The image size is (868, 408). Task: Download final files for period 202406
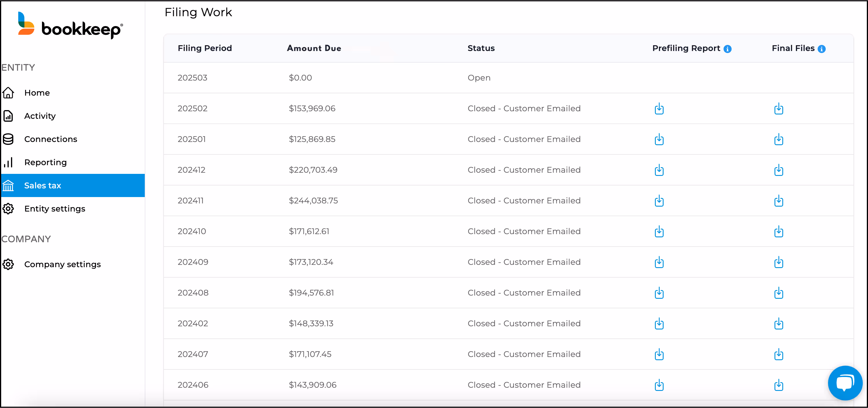tap(778, 385)
